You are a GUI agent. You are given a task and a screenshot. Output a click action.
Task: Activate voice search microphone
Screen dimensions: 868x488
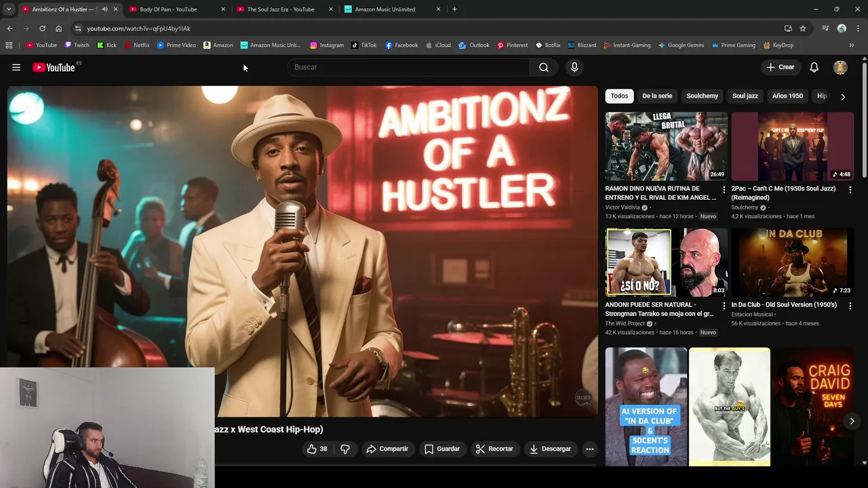coord(574,67)
